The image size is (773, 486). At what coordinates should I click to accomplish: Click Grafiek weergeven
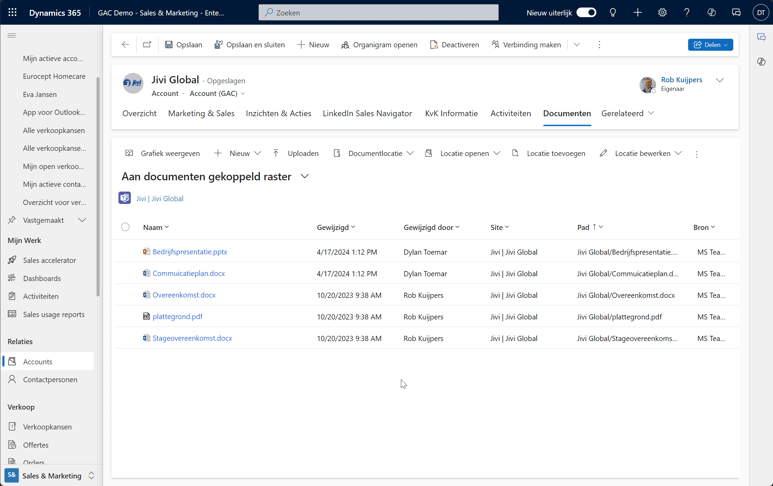click(x=163, y=153)
